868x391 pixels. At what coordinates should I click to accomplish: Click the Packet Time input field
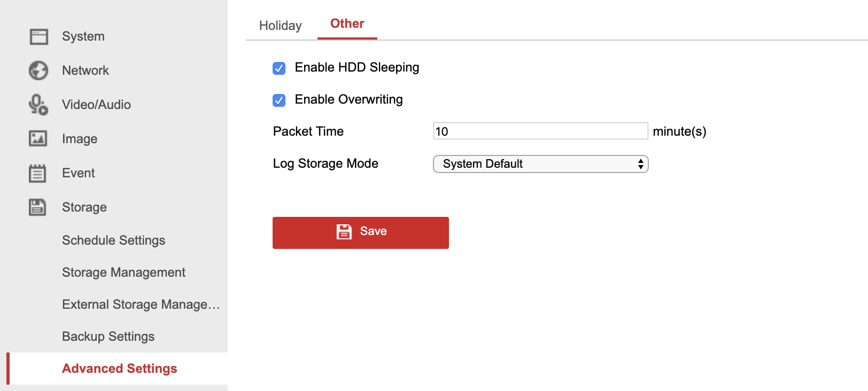pos(540,131)
